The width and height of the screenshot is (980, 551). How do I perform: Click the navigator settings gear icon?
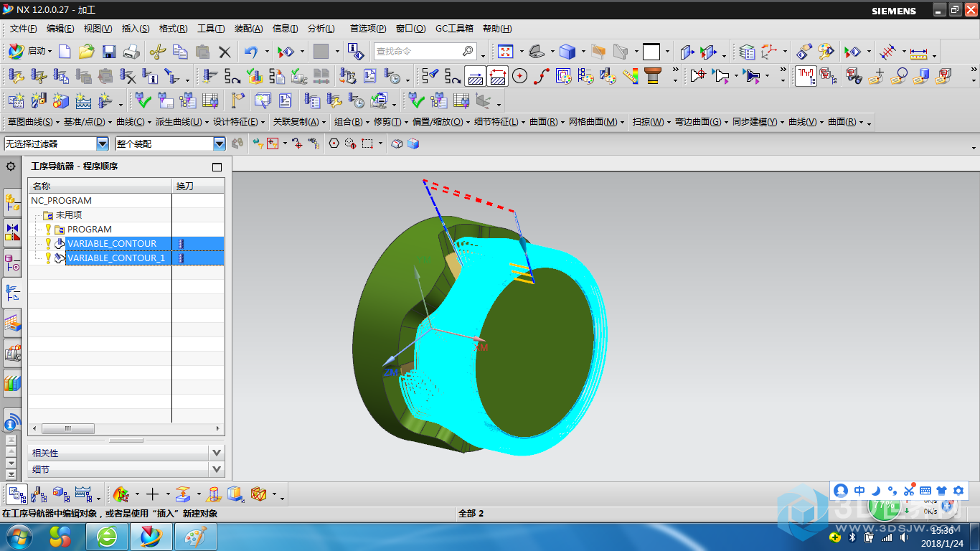point(11,166)
